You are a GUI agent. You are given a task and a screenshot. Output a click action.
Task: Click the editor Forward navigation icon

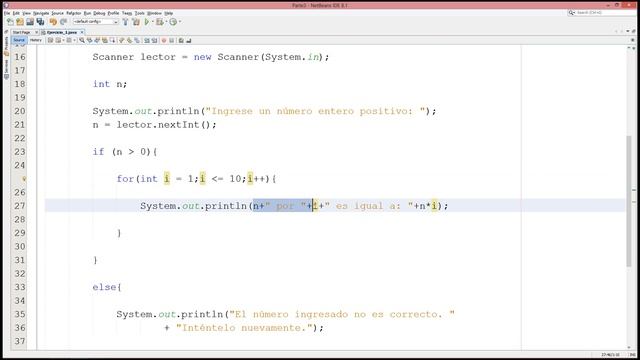coord(69,40)
